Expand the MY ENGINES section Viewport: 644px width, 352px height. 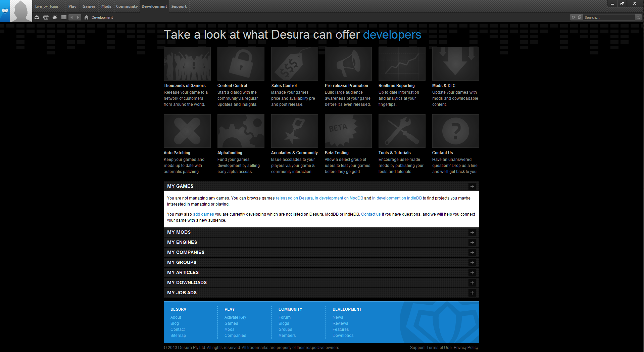(472, 243)
